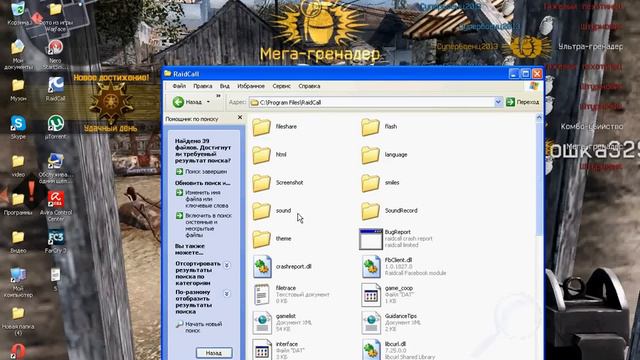The height and width of the screenshot is (360, 640).
Task: Open the Программы desktop folder
Action: [x=18, y=203]
